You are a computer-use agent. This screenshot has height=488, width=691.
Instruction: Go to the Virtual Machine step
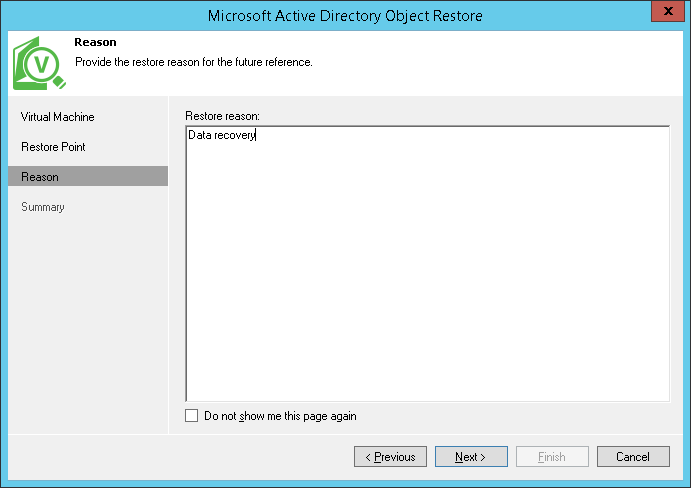pos(58,117)
